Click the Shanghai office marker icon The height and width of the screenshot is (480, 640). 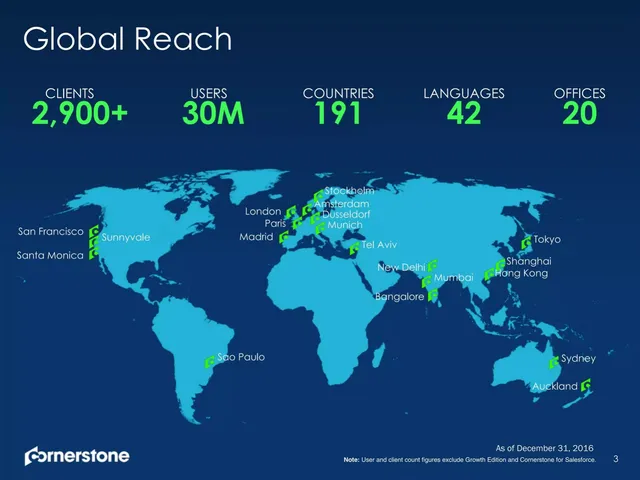pos(500,264)
